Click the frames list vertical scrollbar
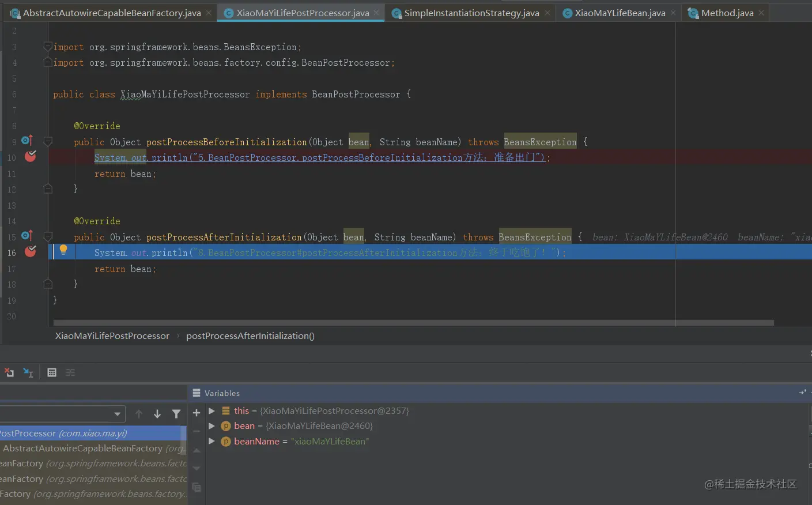 (x=184, y=440)
